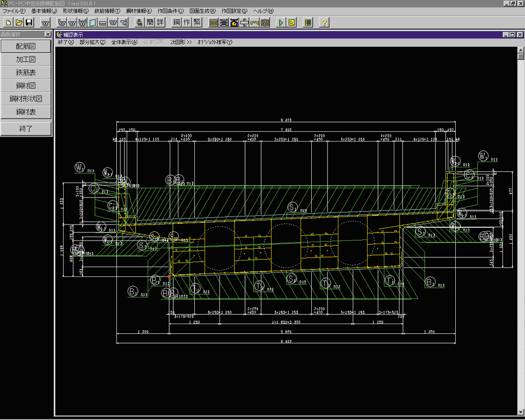The width and height of the screenshot is (525, 420).
Task: Expand the 作図条件 menu
Action: click(x=171, y=11)
